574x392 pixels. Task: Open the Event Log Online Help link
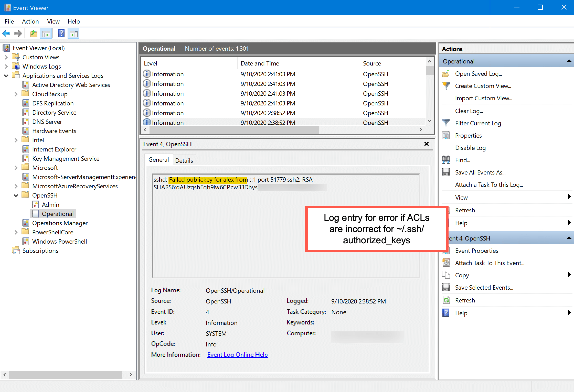point(237,355)
